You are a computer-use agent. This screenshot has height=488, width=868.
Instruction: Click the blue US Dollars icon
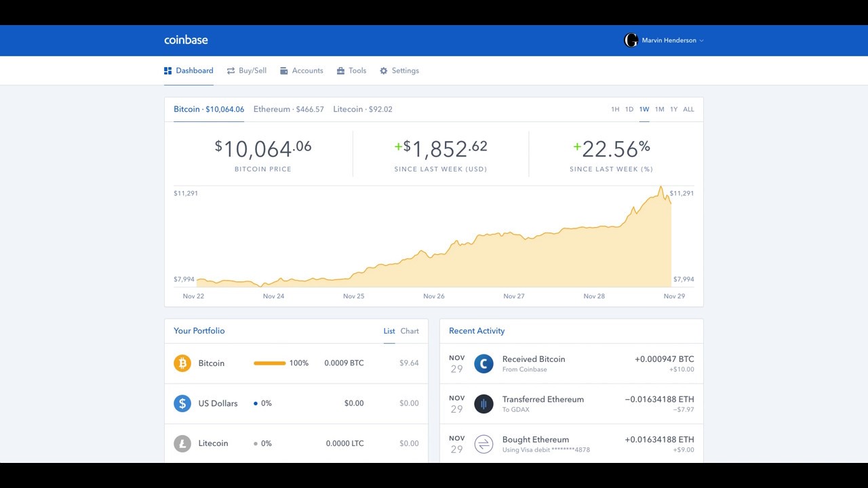tap(182, 403)
